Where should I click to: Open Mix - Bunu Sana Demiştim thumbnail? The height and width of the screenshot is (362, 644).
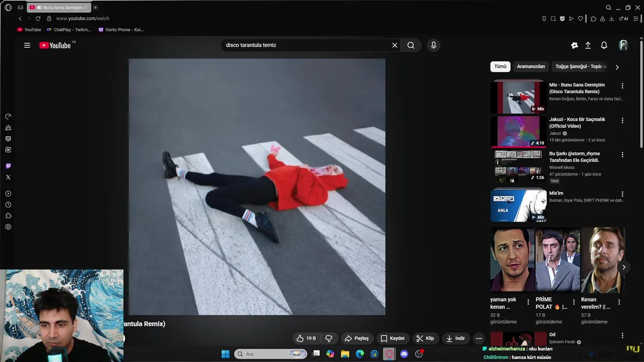pyautogui.click(x=518, y=97)
